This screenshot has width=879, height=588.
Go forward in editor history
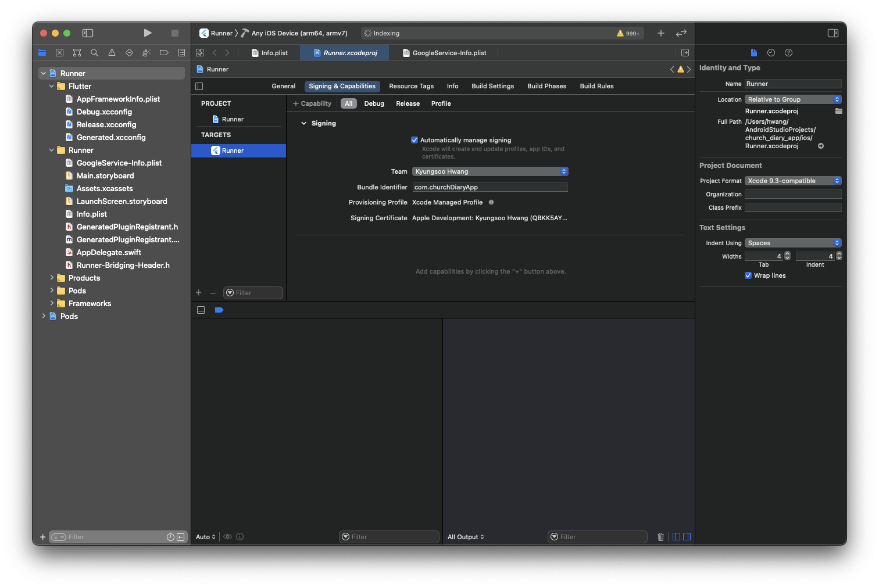tap(227, 52)
